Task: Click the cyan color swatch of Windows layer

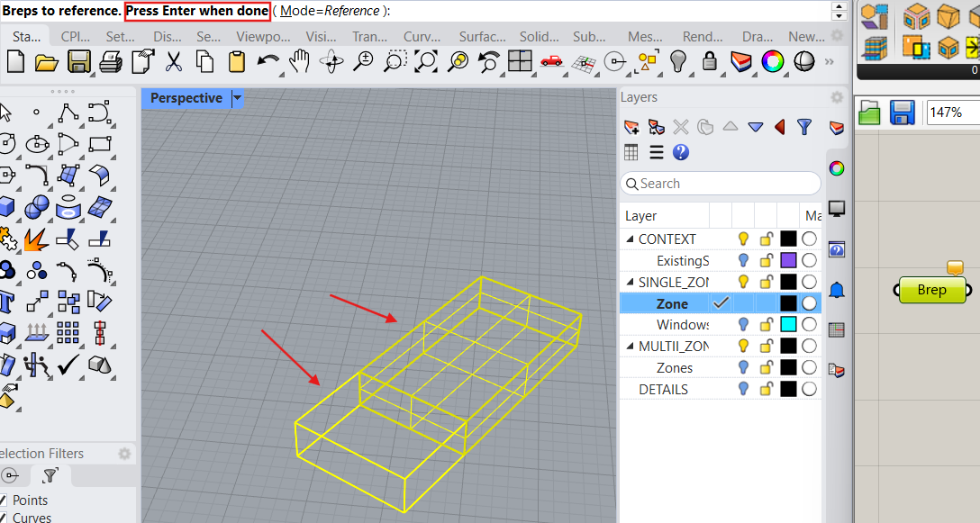Action: click(x=788, y=324)
